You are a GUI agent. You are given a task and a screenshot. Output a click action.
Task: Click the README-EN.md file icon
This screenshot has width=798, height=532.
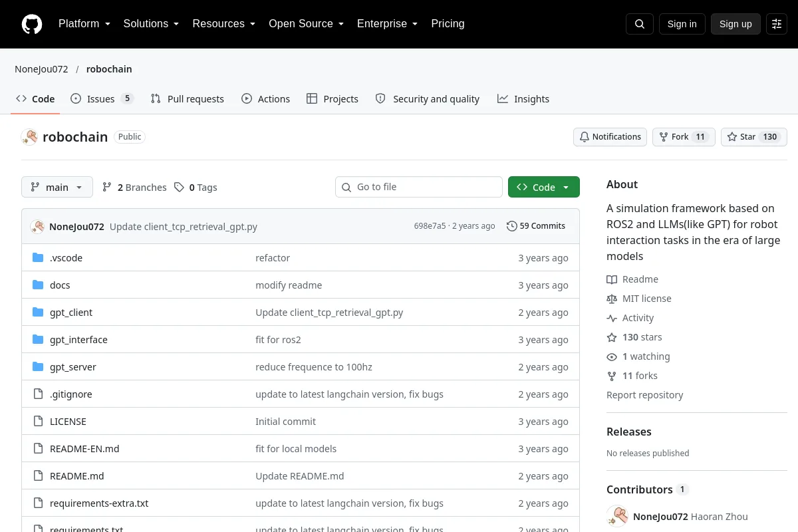point(38,449)
